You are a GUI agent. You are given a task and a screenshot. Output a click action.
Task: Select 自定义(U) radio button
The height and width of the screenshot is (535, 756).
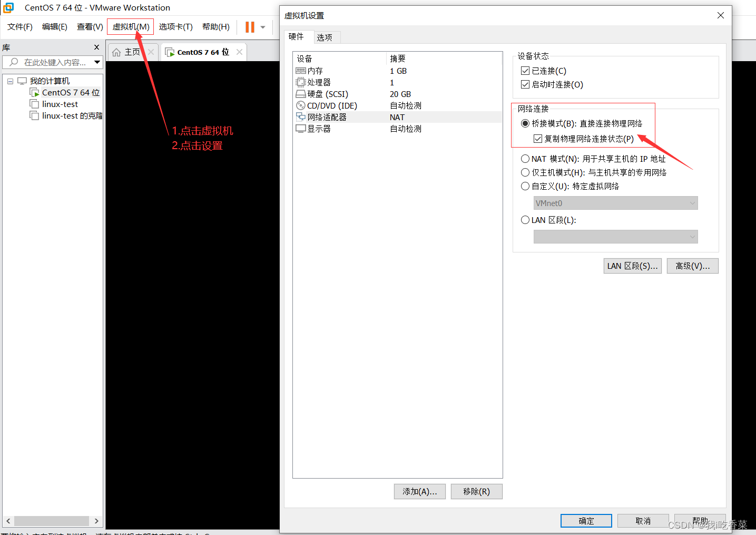tap(525, 186)
